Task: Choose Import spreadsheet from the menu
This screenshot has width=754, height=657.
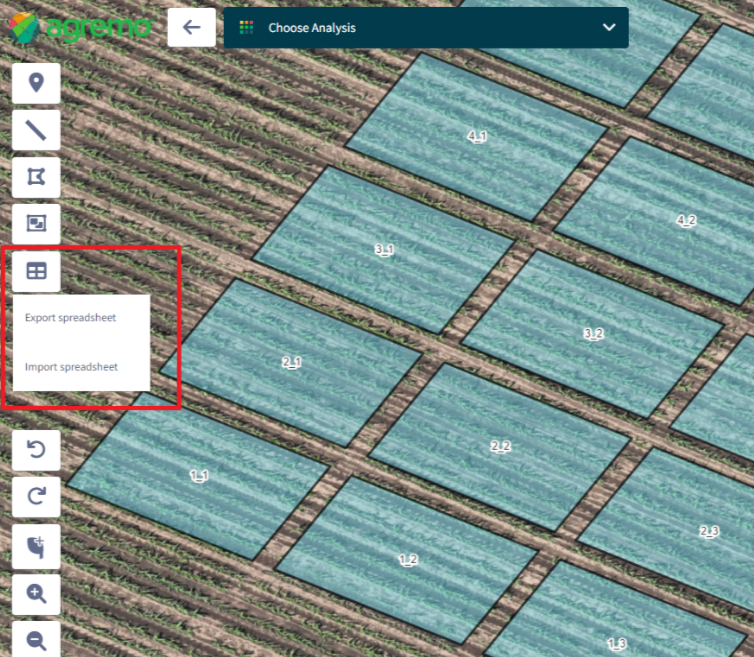Action: [71, 367]
